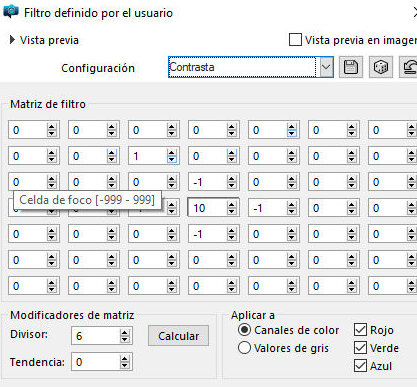The width and height of the screenshot is (417, 387).
Task: Click the Calcular button
Action: 178,336
